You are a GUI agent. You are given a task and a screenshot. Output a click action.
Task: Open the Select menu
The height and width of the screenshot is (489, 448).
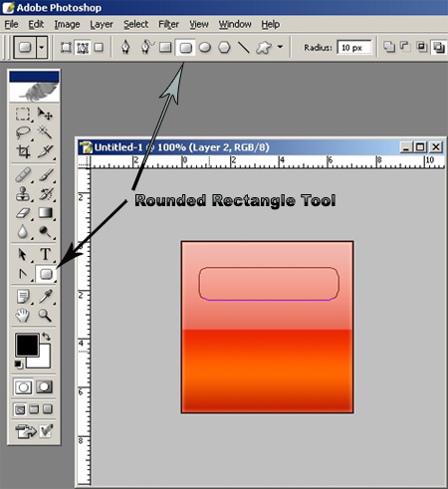pos(135,24)
